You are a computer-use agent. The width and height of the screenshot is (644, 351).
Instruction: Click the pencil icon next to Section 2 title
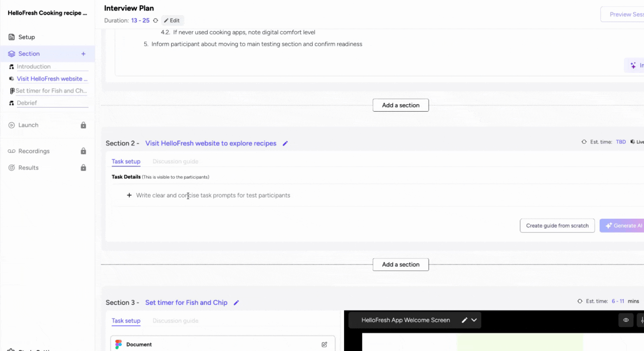pyautogui.click(x=285, y=143)
